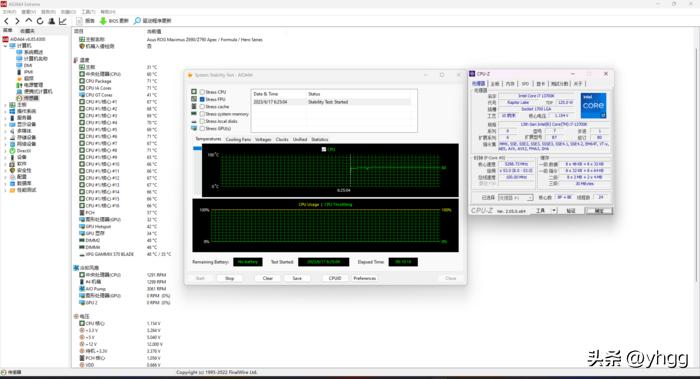
Task: Select the 传感器 sensor item in tree
Action: 28,98
